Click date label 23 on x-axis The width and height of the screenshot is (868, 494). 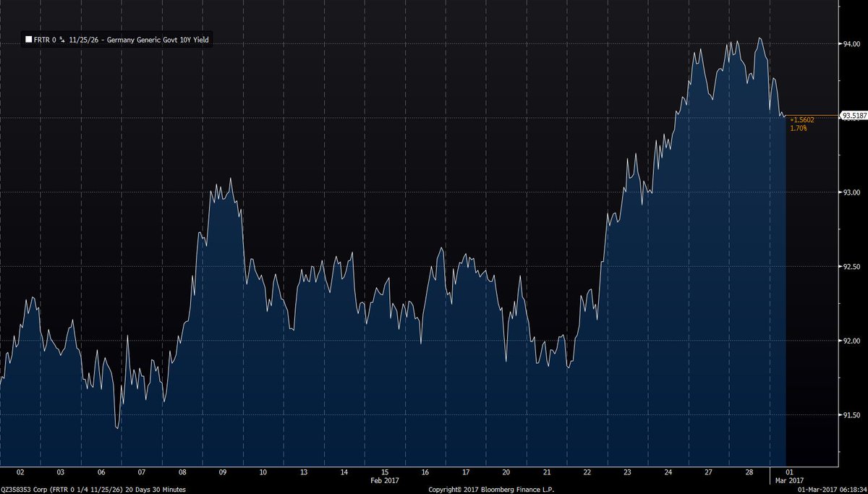pyautogui.click(x=628, y=472)
